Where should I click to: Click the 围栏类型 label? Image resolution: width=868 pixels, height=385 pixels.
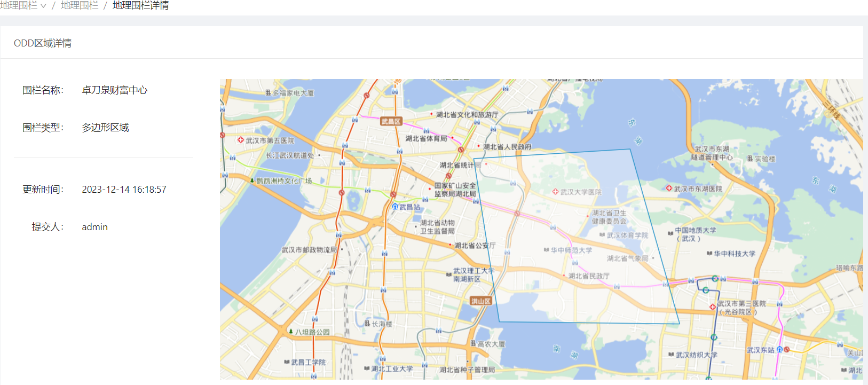(43, 128)
